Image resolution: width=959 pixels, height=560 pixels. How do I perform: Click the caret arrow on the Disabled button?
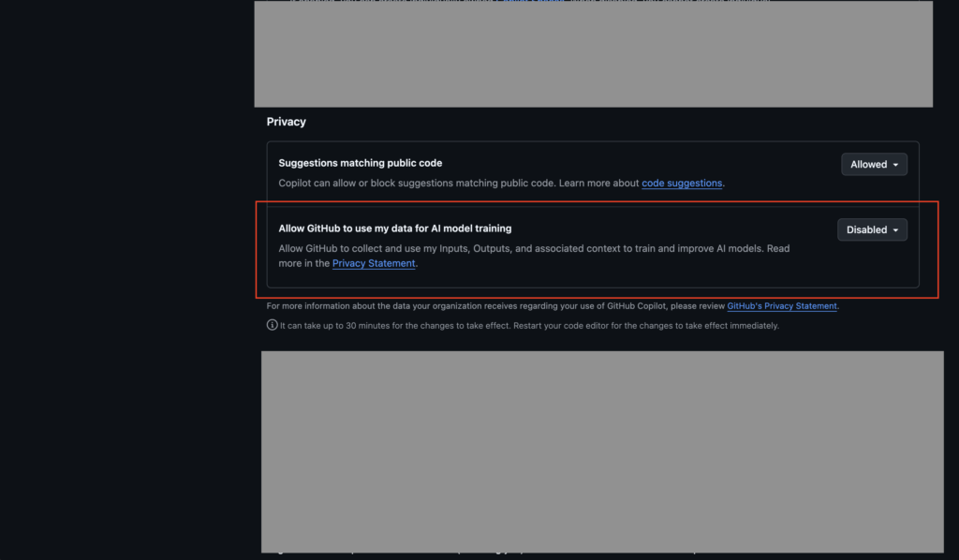coord(896,230)
